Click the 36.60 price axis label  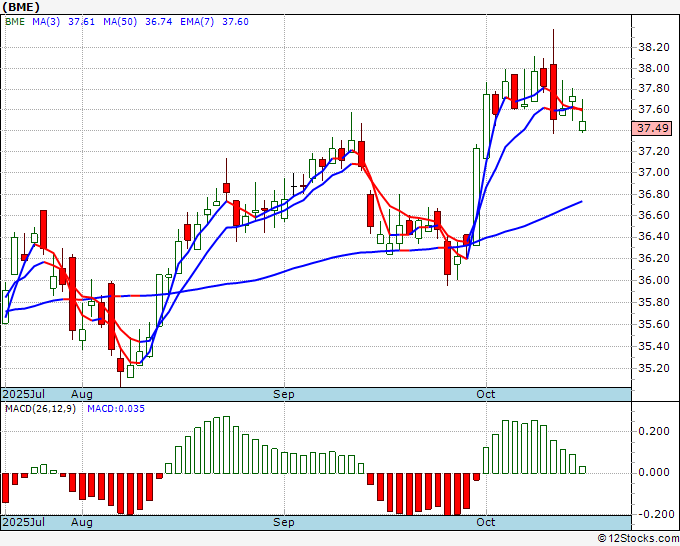click(x=654, y=215)
